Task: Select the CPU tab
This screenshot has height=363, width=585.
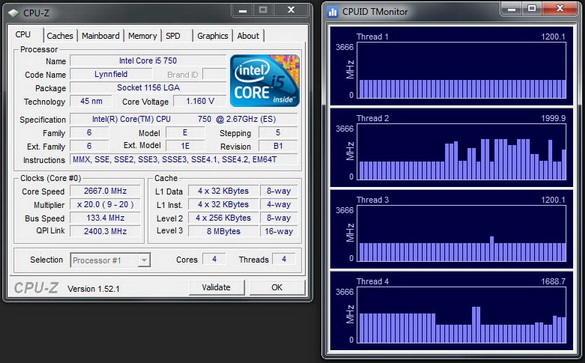Action: (x=23, y=34)
